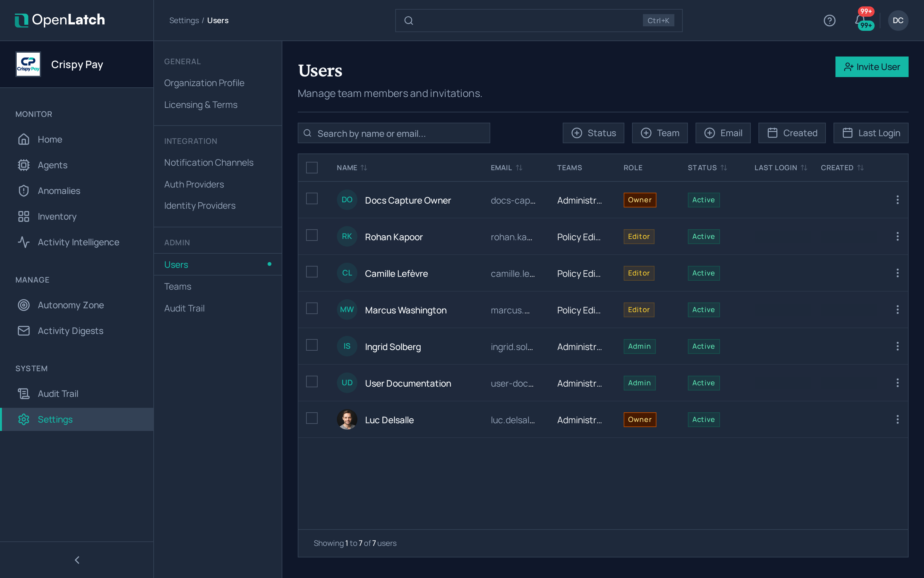Viewport: 924px width, 578px height.
Task: Open the Email filter dropdown
Action: click(723, 133)
